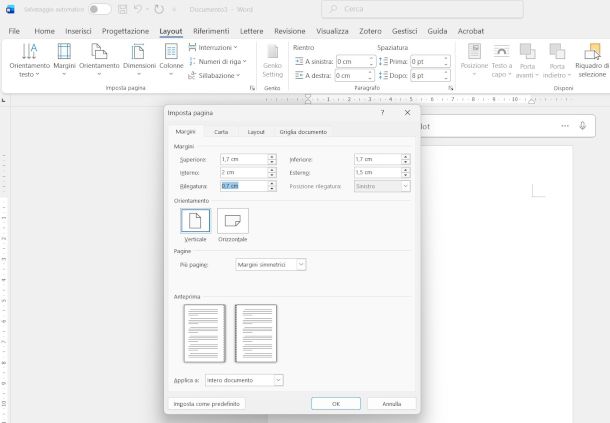The image size is (610, 423).
Task: Select the Margini dialog tab
Action: coord(185,132)
